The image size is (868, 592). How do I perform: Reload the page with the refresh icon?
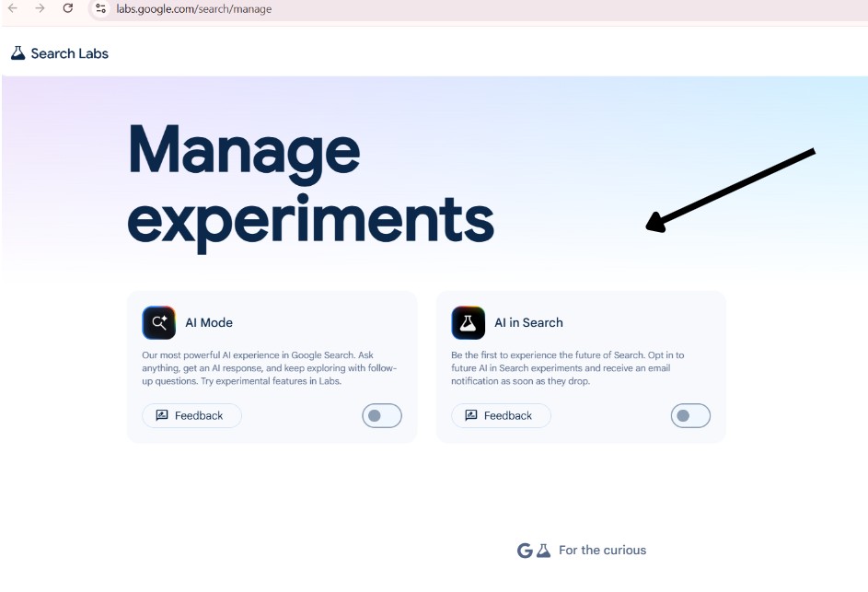tap(68, 8)
